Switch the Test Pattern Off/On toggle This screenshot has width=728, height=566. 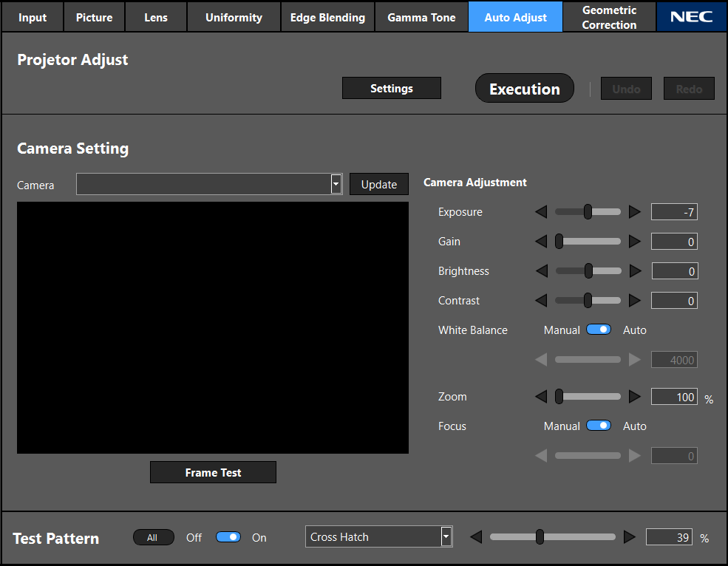(x=228, y=537)
